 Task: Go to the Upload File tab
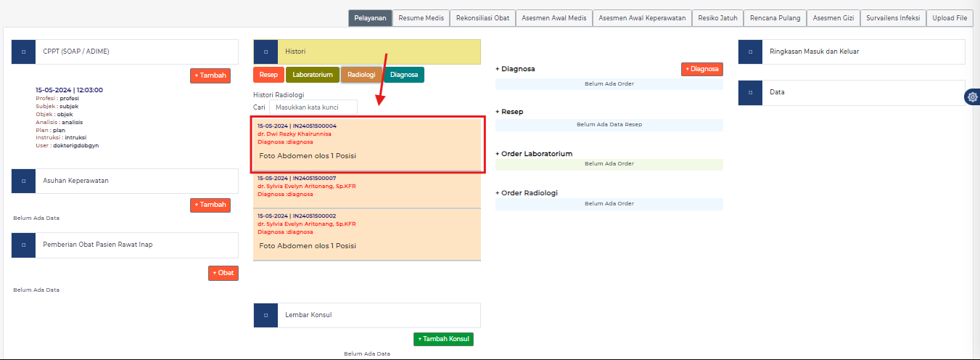pyautogui.click(x=950, y=18)
